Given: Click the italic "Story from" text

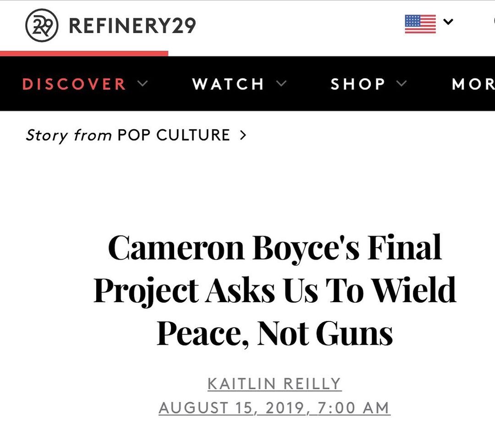Looking at the screenshot, I should point(68,135).
